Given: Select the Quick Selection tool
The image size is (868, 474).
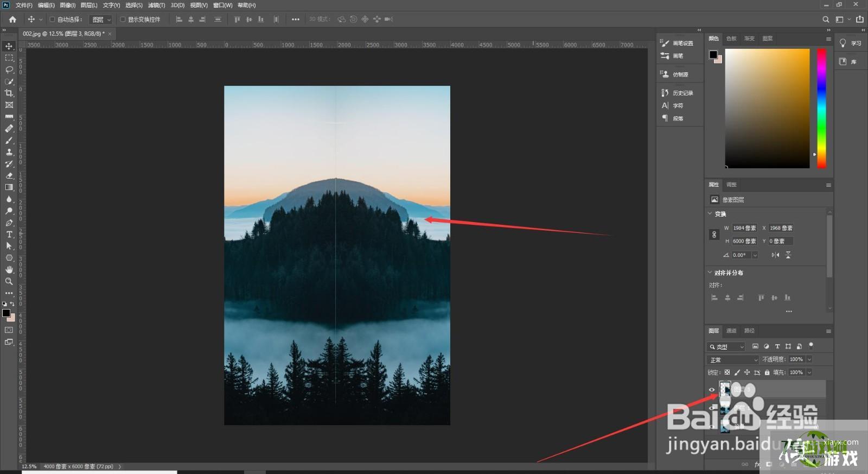Looking at the screenshot, I should click(x=9, y=81).
